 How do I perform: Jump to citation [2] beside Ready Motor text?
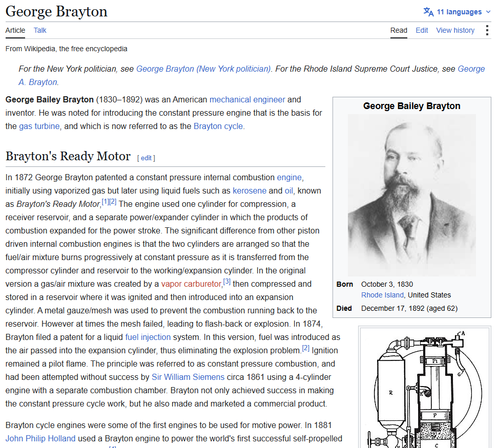click(113, 202)
